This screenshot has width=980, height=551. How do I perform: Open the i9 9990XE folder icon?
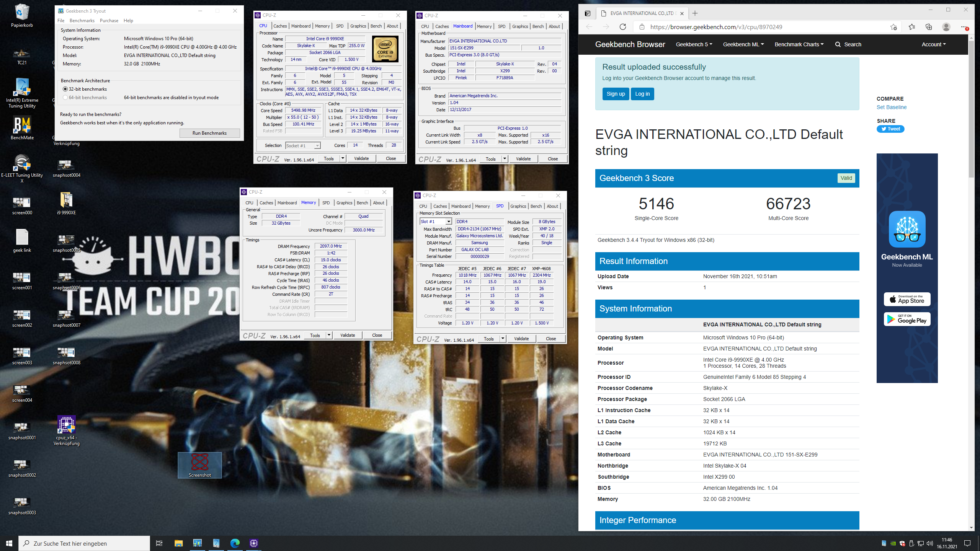click(x=66, y=203)
